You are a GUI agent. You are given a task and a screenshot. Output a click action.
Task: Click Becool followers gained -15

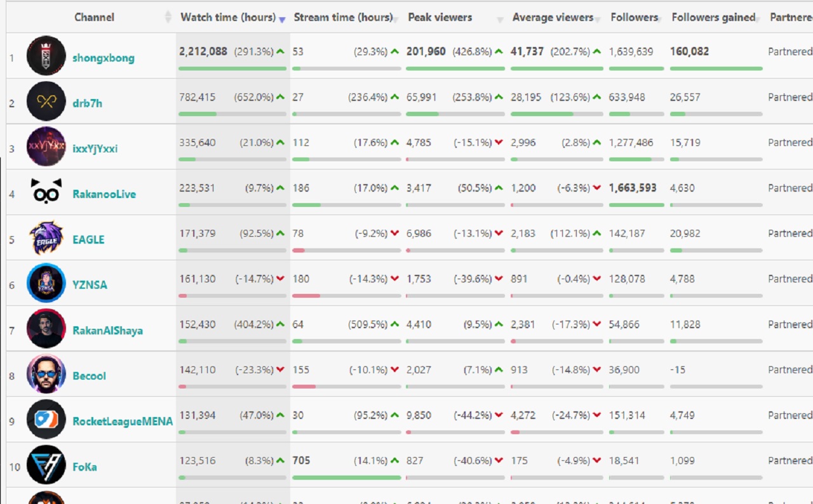678,369
